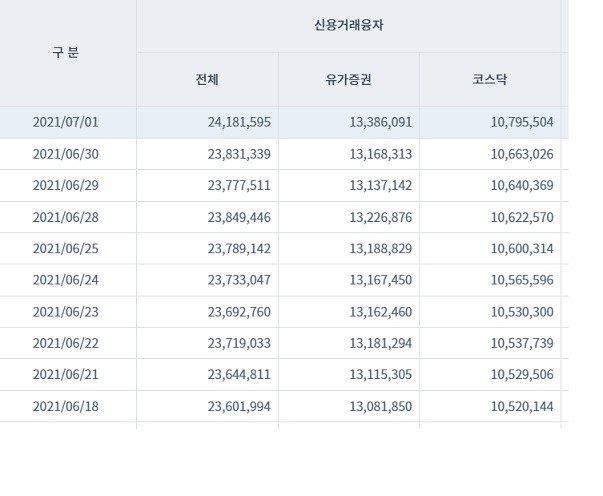603x496 pixels.
Task: Click the 2021/06/18 date cell
Action: pyautogui.click(x=66, y=406)
